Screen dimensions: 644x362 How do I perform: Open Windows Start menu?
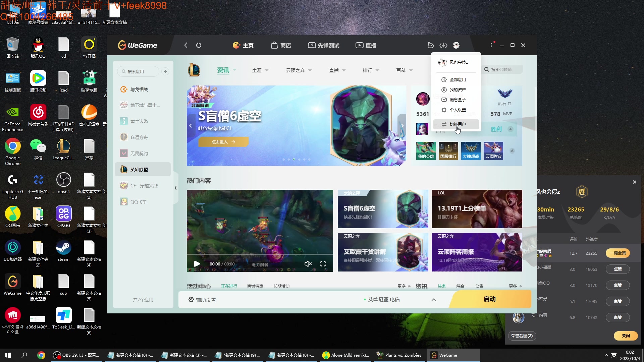8,355
